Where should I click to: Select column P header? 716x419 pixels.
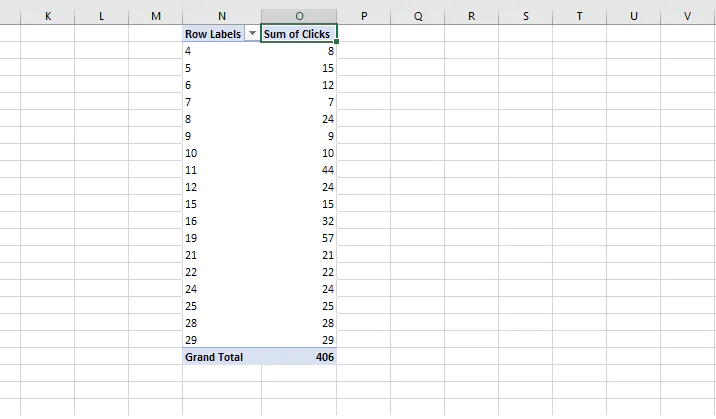coord(364,16)
